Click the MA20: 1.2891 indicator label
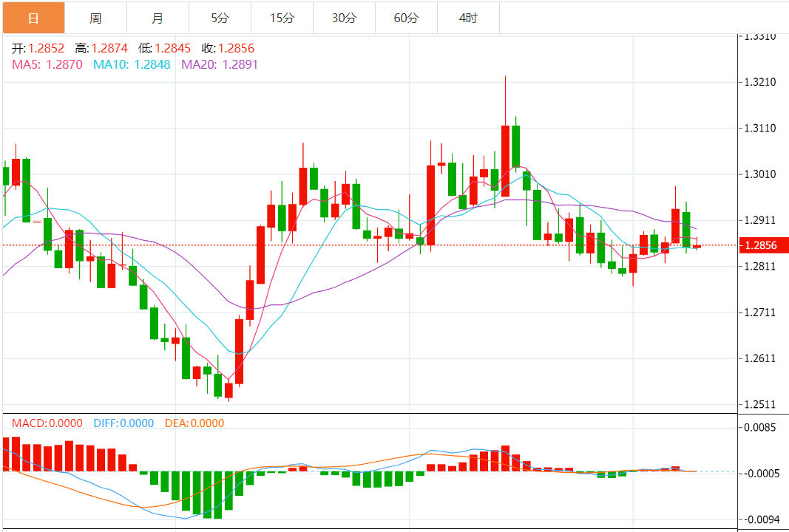 coord(220,64)
